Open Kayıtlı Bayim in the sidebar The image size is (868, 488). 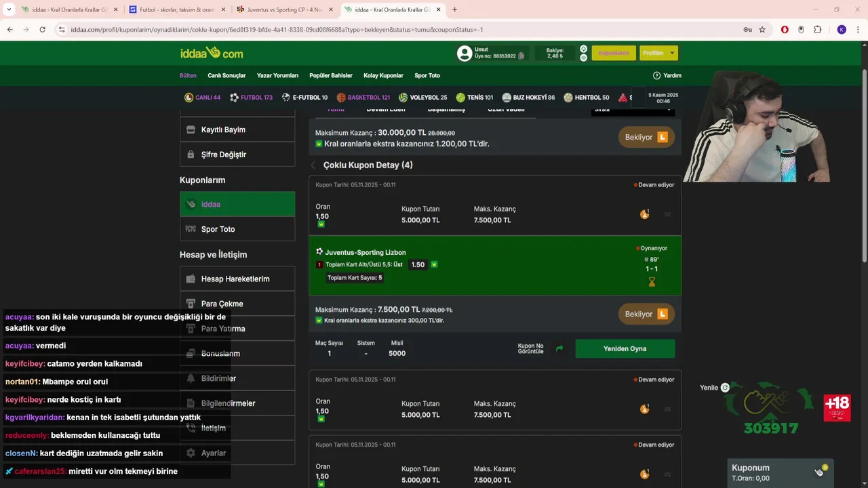237,129
